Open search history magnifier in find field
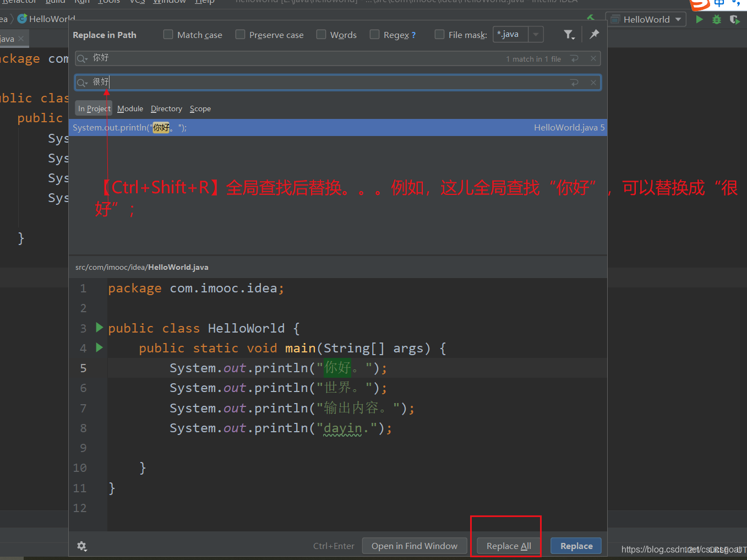 pyautogui.click(x=82, y=58)
